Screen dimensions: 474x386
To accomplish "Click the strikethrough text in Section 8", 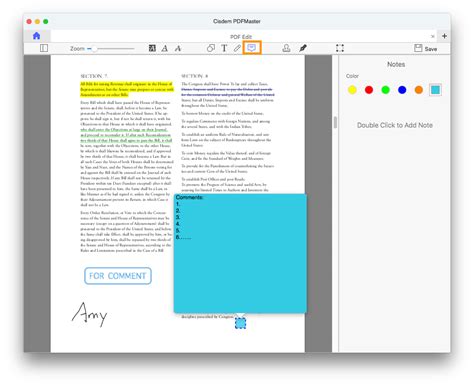I will pos(228,92).
